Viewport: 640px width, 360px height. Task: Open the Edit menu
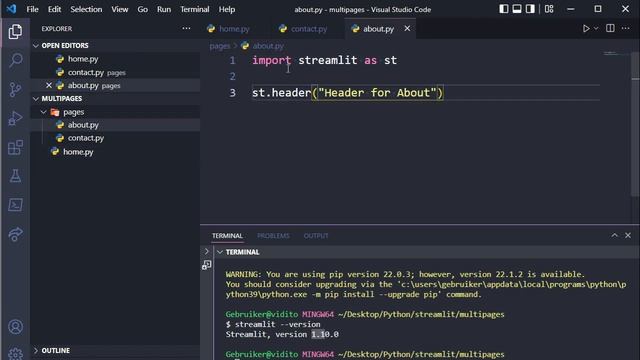coord(54,9)
